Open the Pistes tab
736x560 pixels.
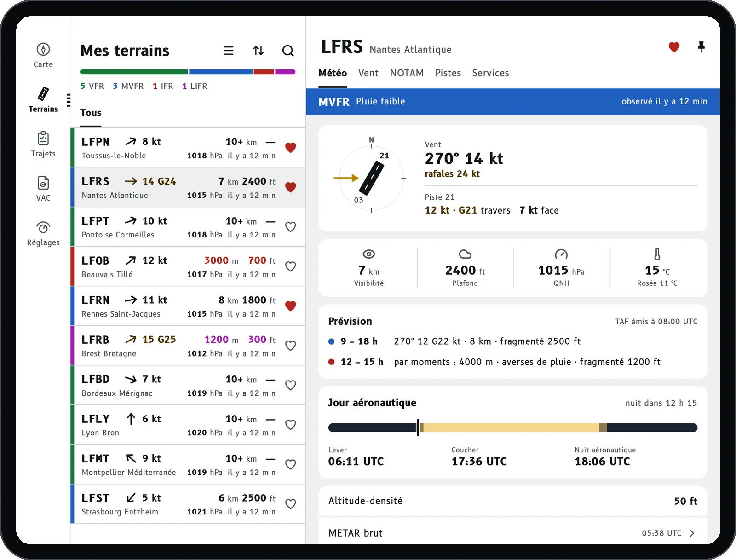coord(448,73)
